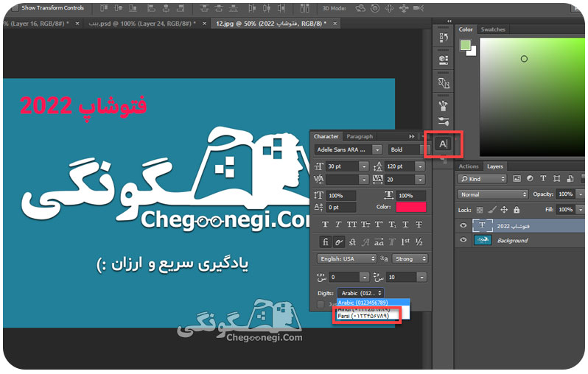Apply All Caps style
The image size is (588, 374).
pos(351,225)
